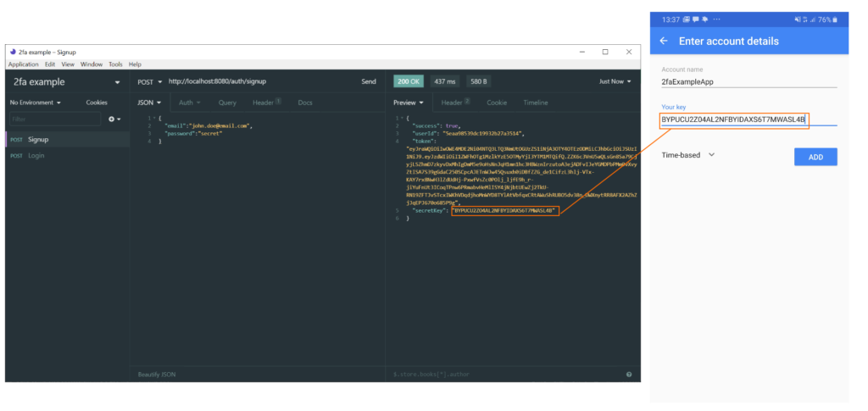Open the POST method dropdown
The image size is (868, 411).
coord(150,82)
